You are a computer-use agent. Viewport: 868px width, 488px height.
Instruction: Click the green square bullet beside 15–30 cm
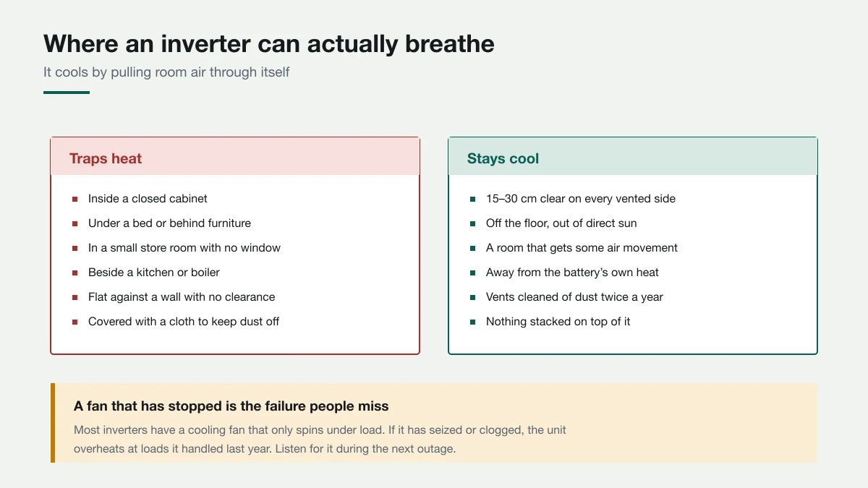tap(472, 199)
